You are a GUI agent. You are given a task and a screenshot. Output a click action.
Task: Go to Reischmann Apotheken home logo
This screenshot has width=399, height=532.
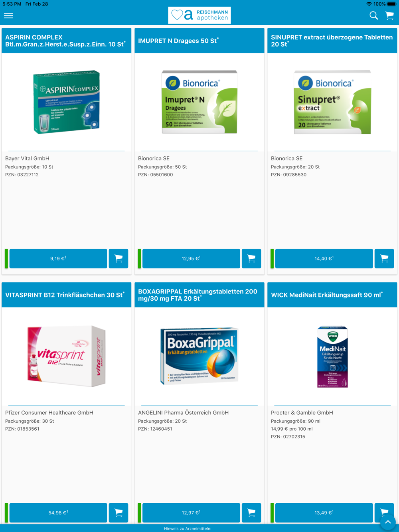click(199, 15)
